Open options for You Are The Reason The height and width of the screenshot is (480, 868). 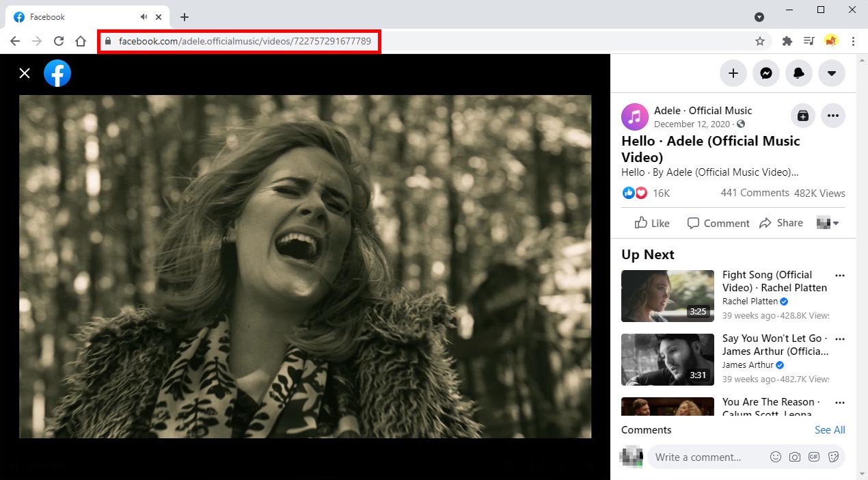point(840,403)
